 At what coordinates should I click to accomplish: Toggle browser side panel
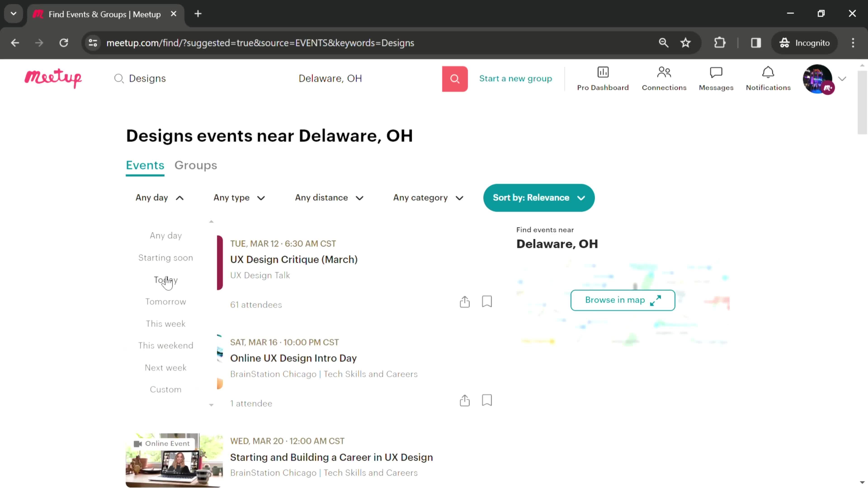click(756, 43)
